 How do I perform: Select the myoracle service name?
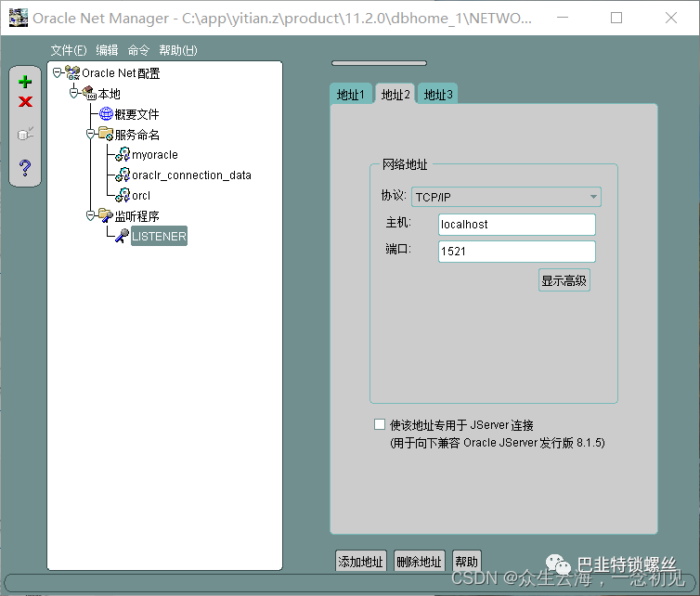point(155,155)
